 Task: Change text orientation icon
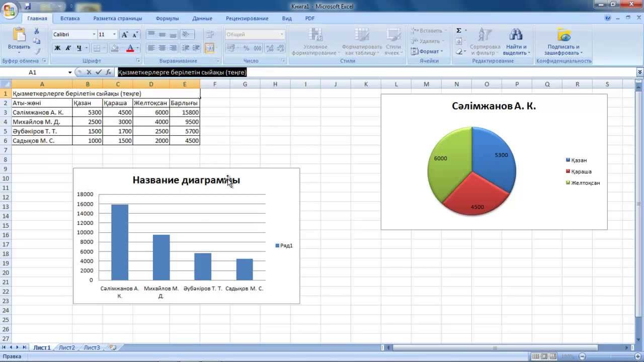[x=187, y=35]
